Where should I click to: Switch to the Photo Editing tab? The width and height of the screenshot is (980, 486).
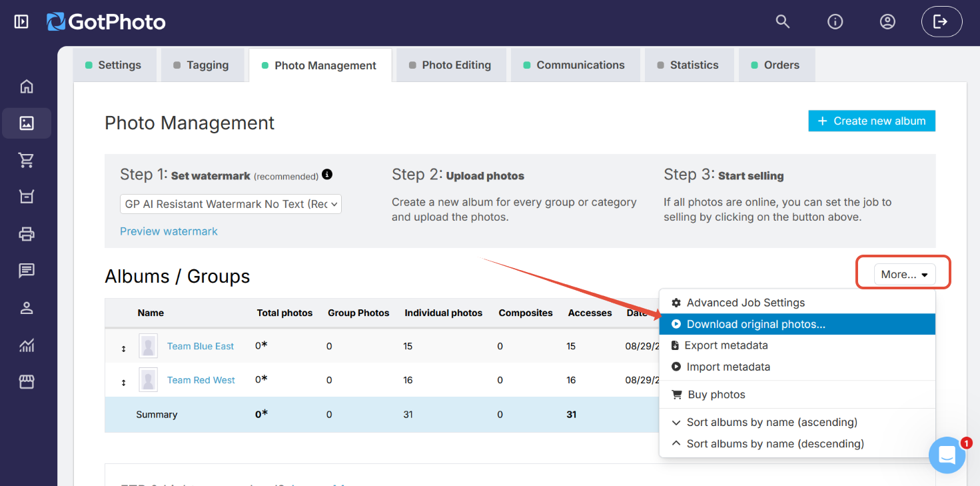point(451,65)
